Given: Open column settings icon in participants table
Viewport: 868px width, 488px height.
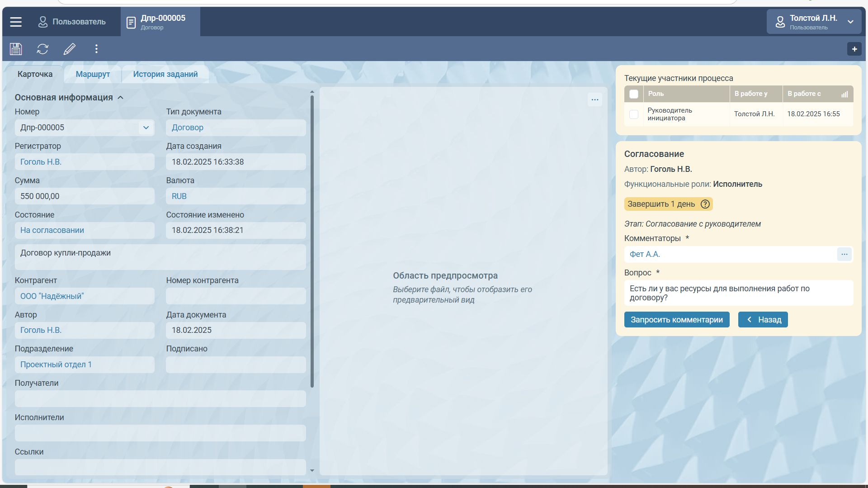Looking at the screenshot, I should (844, 94).
